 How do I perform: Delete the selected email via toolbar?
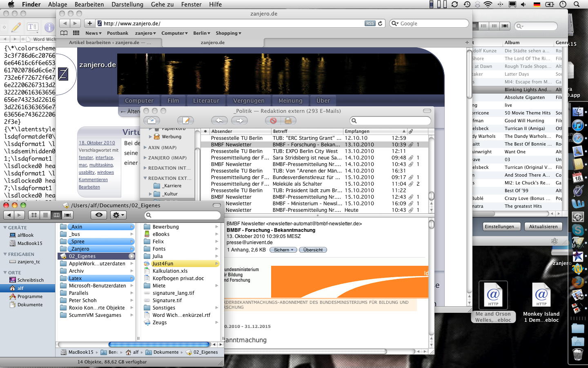[x=273, y=121]
